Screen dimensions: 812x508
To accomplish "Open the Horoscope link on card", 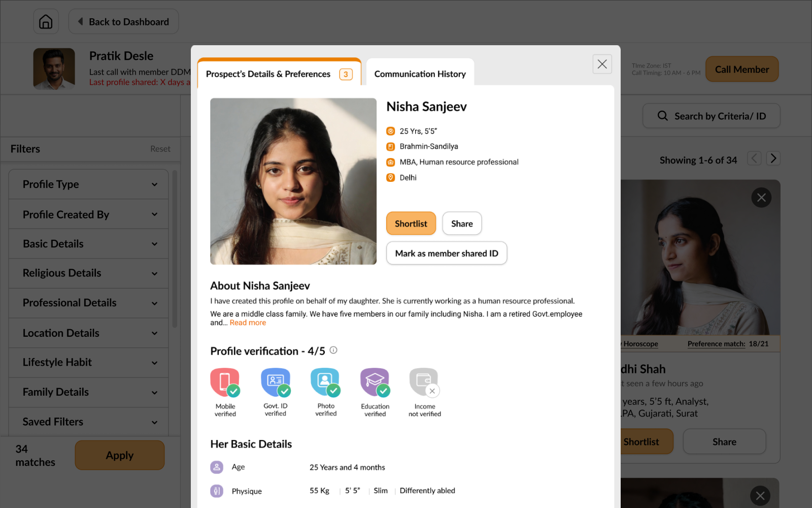I will tap(640, 344).
